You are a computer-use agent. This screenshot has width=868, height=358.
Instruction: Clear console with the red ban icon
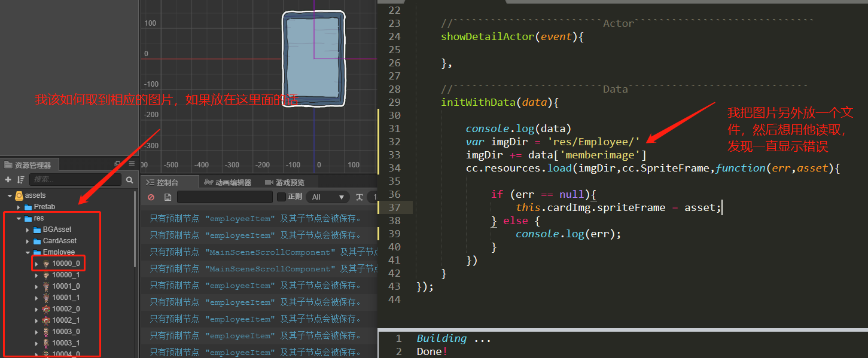pyautogui.click(x=151, y=197)
